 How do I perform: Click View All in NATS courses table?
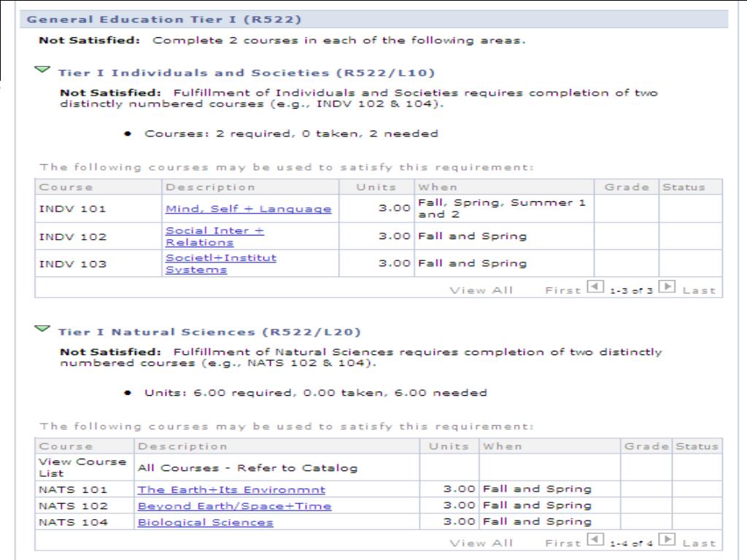click(481, 542)
